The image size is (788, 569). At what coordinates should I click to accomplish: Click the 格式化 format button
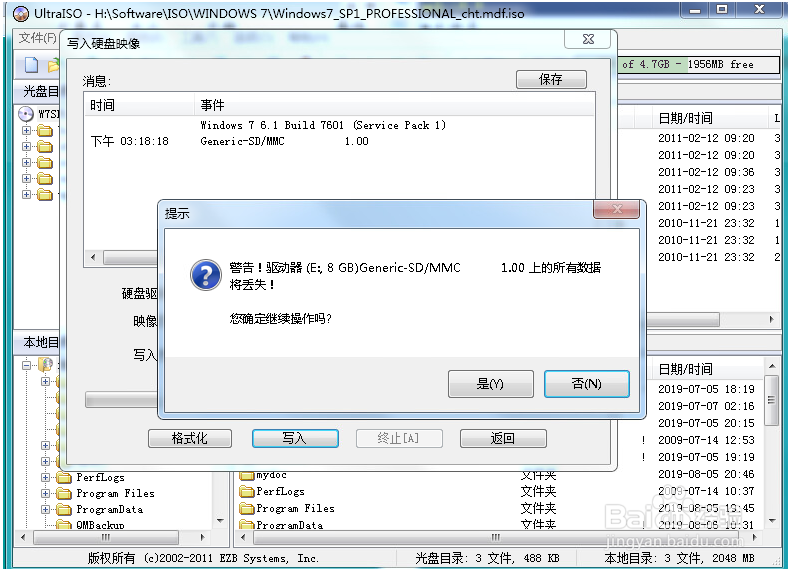click(x=189, y=438)
